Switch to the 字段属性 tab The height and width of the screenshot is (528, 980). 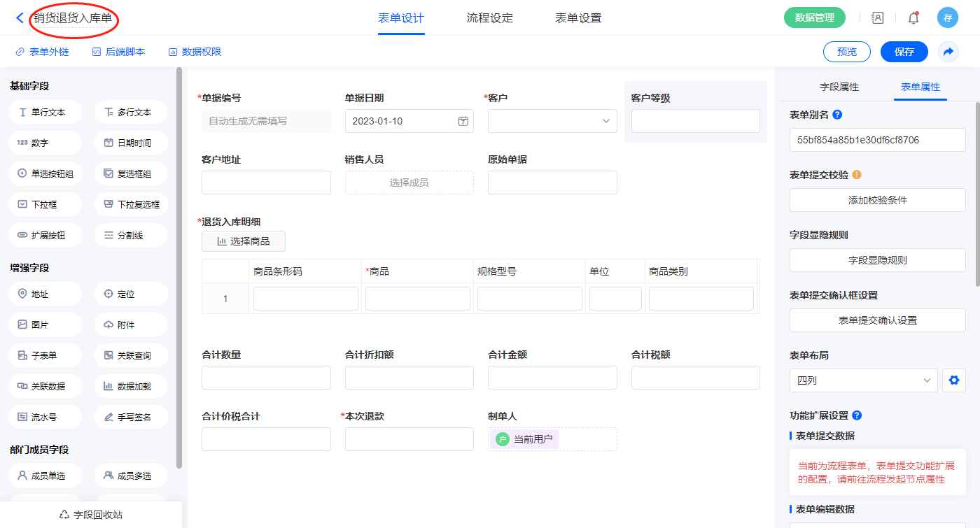839,87
